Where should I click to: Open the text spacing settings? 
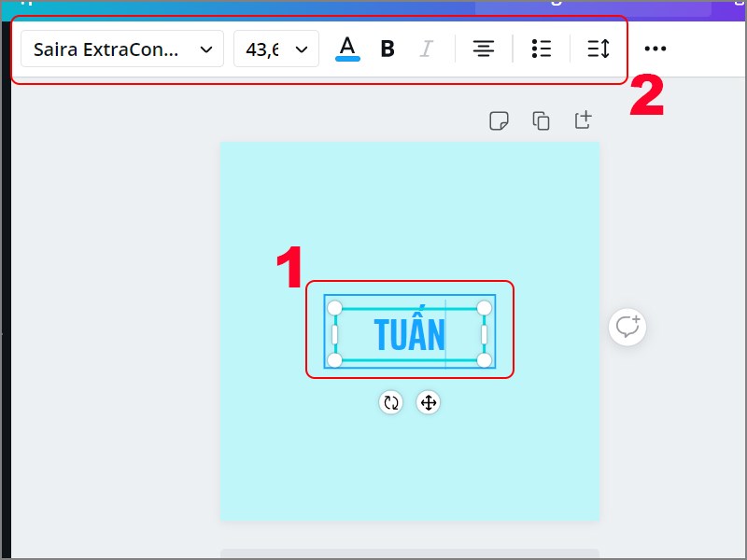[x=598, y=48]
